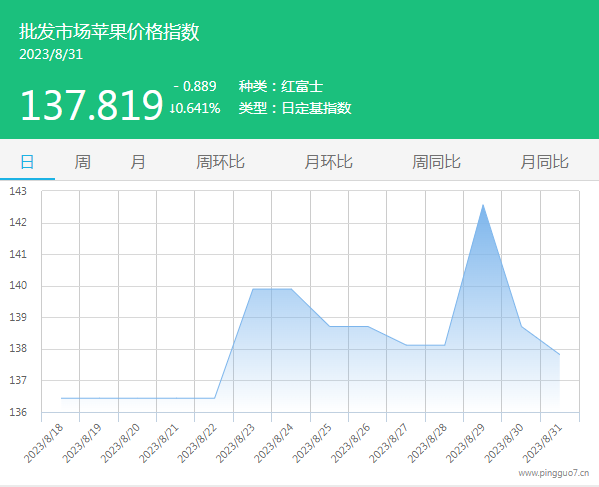Click the 类型：日定基指数 label
The height and width of the screenshot is (487, 599).
(295, 108)
